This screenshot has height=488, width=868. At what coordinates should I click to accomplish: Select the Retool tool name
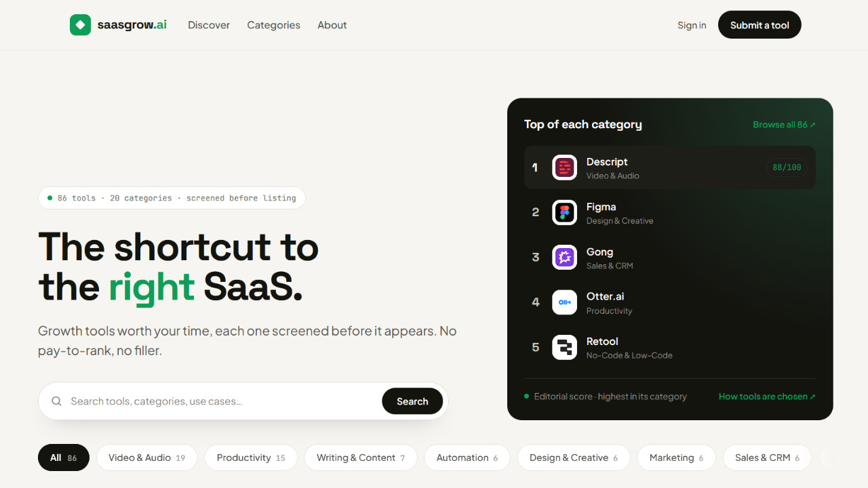pyautogui.click(x=602, y=342)
